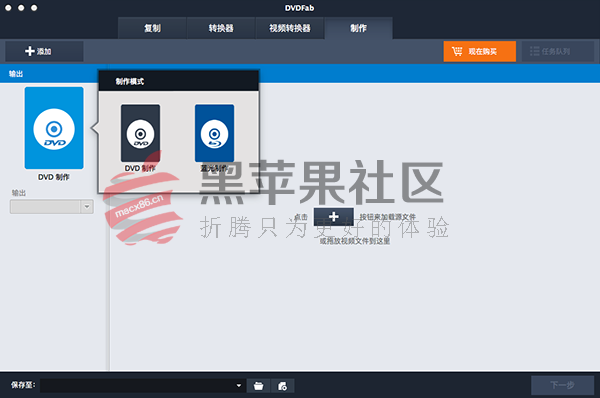The height and width of the screenshot is (398, 600).
Task: Click the ISO image file icon
Action: 283,386
